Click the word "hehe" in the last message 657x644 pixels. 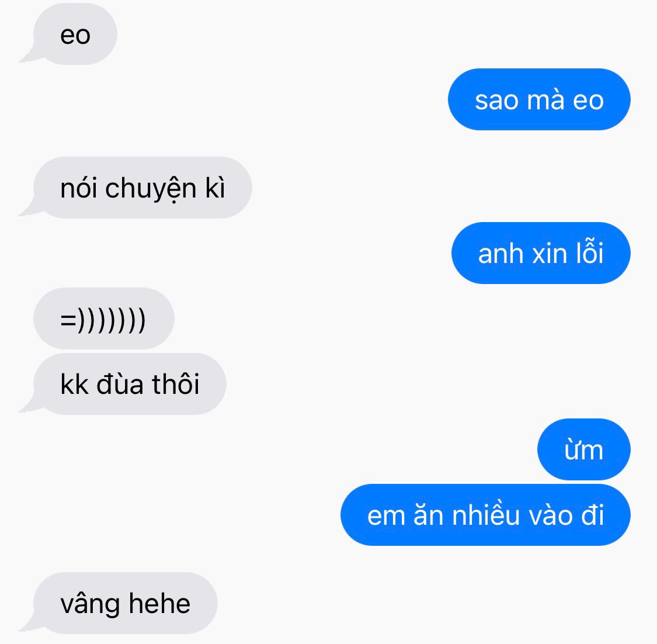pyautogui.click(x=159, y=603)
